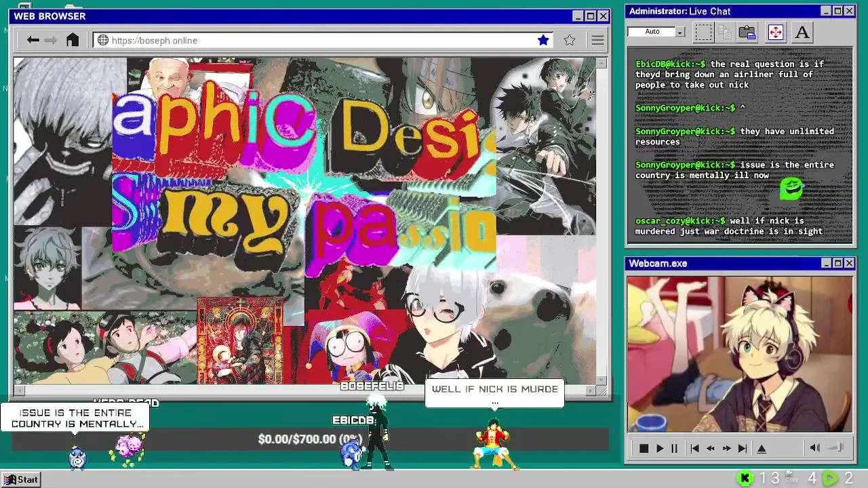Click the 'WELL IF NICK IS MURDE' speech bubble
Screen dimensions: 868x488
(x=494, y=393)
